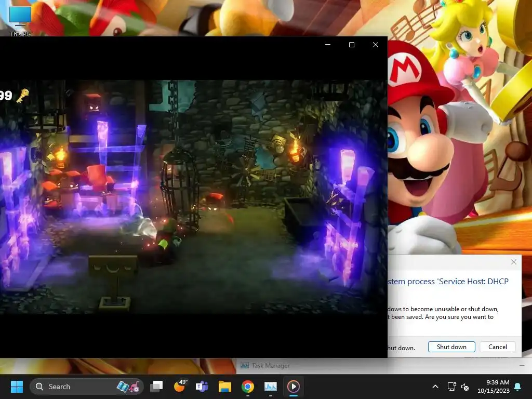Minimize the media player window
Image resolution: width=532 pixels, height=399 pixels.
[x=328, y=45]
